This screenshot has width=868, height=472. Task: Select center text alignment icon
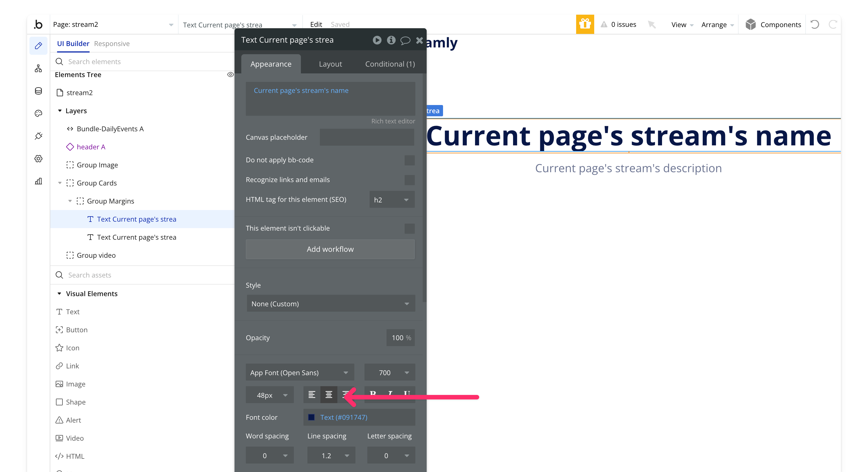tap(329, 395)
